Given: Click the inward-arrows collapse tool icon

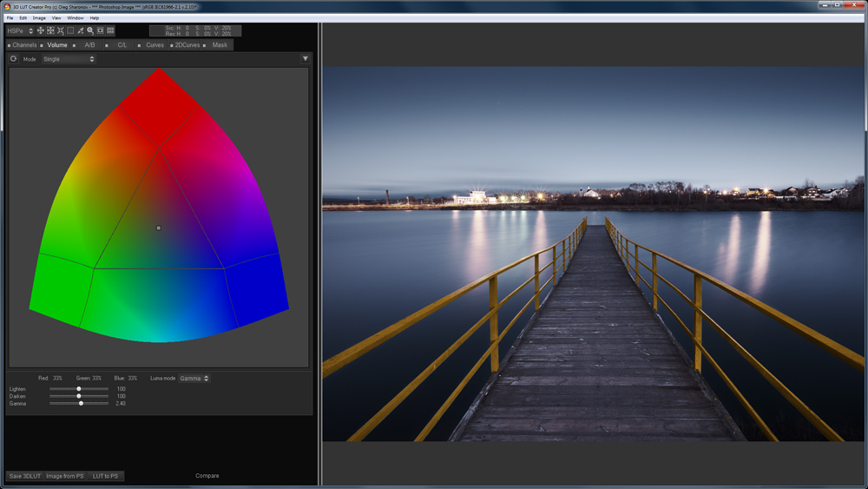Looking at the screenshot, I should (61, 30).
